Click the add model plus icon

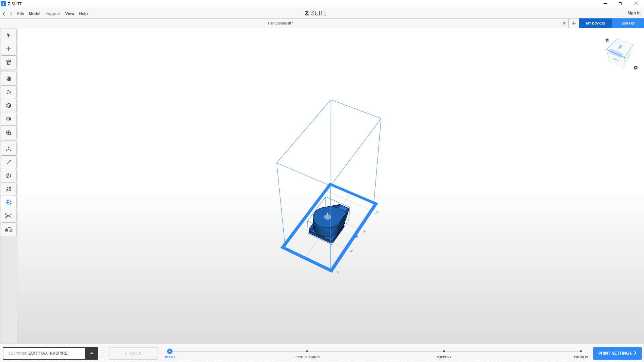[x=9, y=49]
